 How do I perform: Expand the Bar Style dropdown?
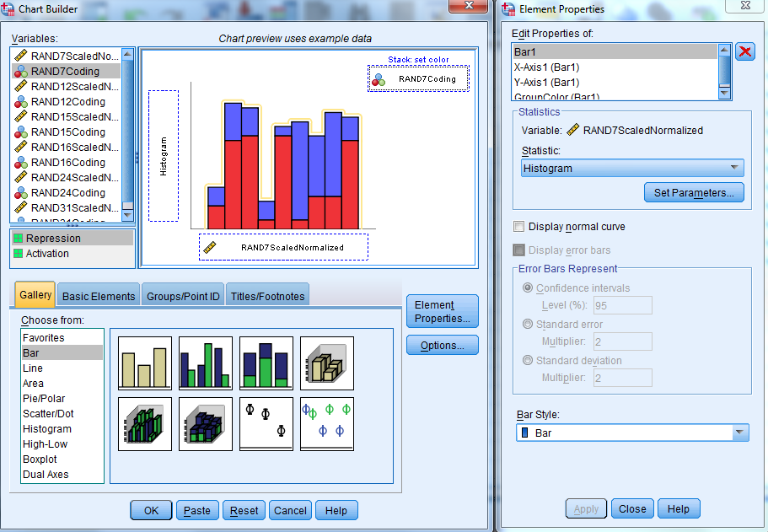tap(632, 433)
